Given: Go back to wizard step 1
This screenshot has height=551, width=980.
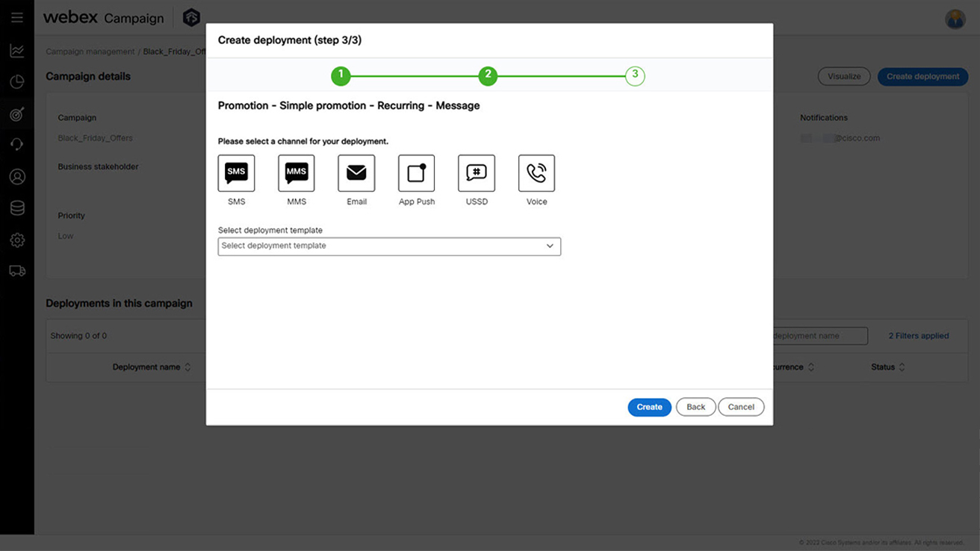Looking at the screenshot, I should pyautogui.click(x=341, y=75).
